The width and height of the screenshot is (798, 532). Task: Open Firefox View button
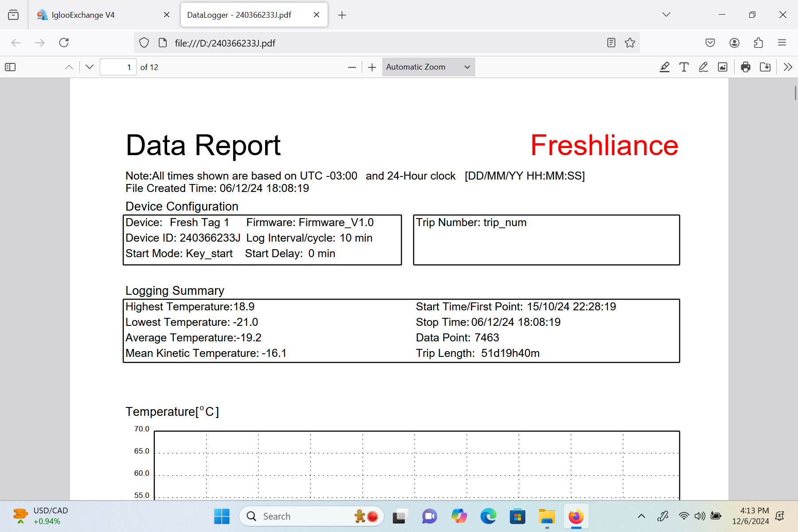13,15
